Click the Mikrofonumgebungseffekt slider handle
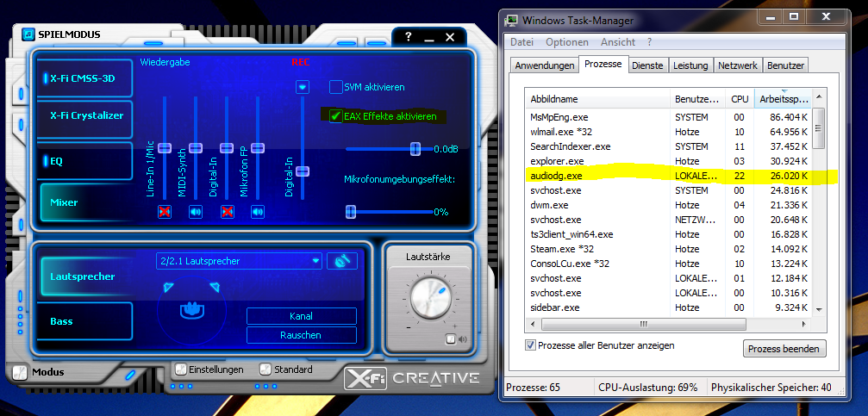Image resolution: width=868 pixels, height=416 pixels. click(x=350, y=211)
